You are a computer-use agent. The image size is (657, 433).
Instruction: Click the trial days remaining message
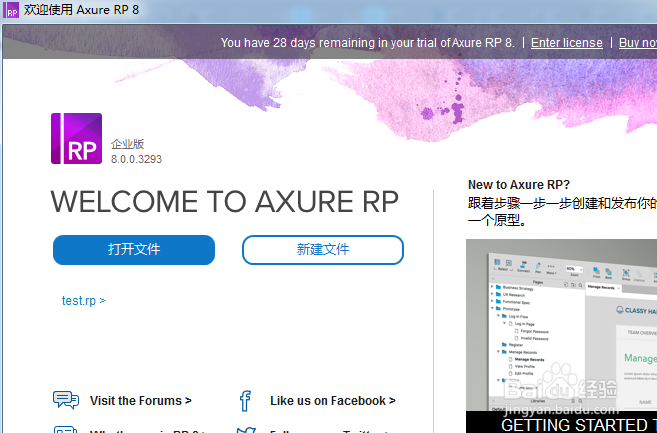367,43
